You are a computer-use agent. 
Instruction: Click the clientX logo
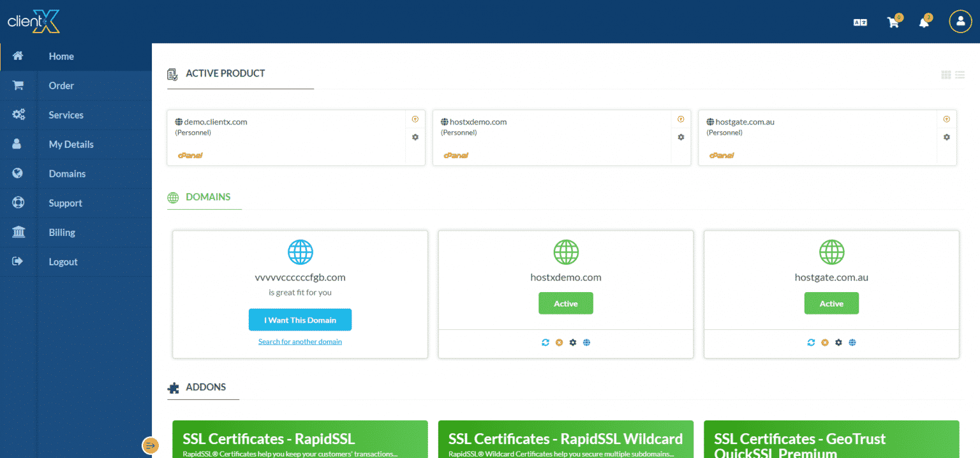pos(33,21)
